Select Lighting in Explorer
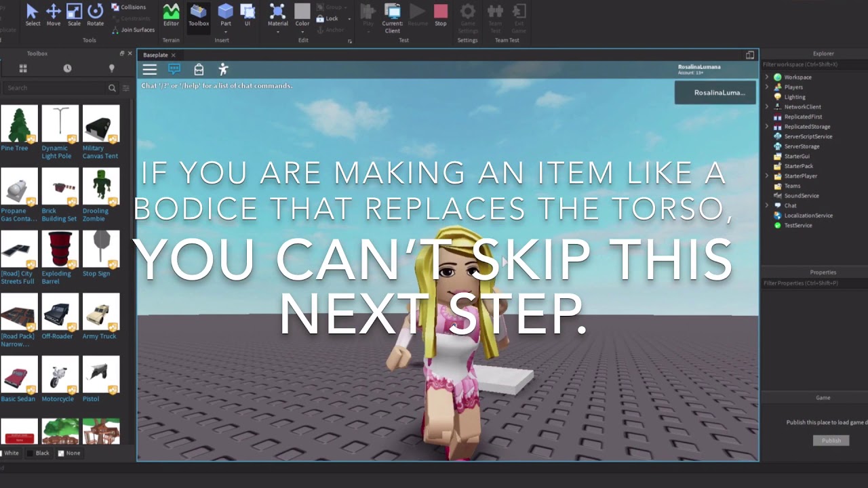The height and width of the screenshot is (488, 868). [x=795, y=97]
